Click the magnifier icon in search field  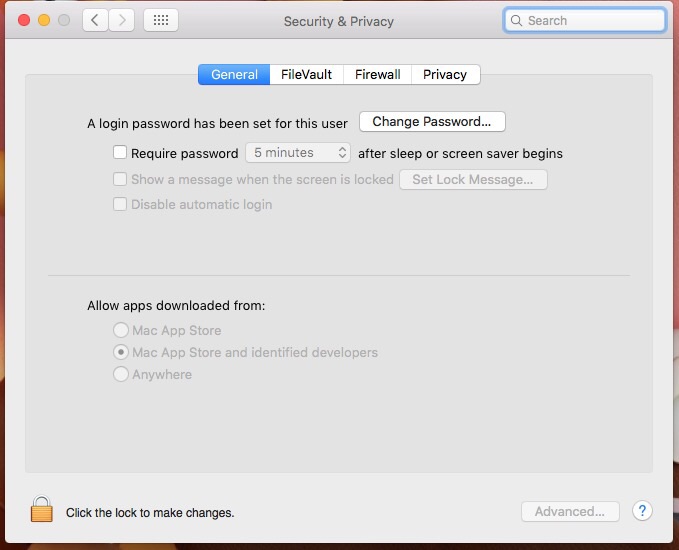click(516, 20)
